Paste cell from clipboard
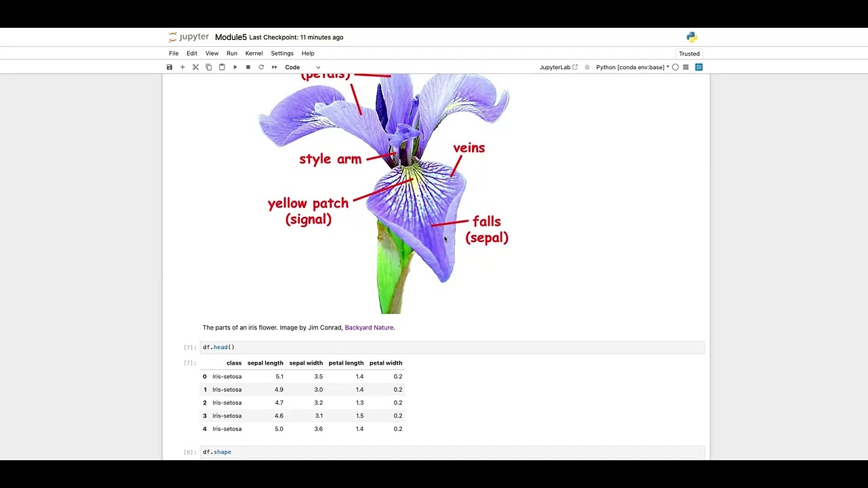The image size is (868, 488). (222, 67)
